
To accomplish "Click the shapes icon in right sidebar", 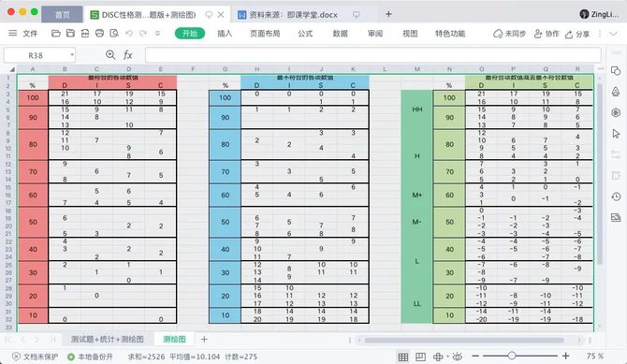I will 616,71.
